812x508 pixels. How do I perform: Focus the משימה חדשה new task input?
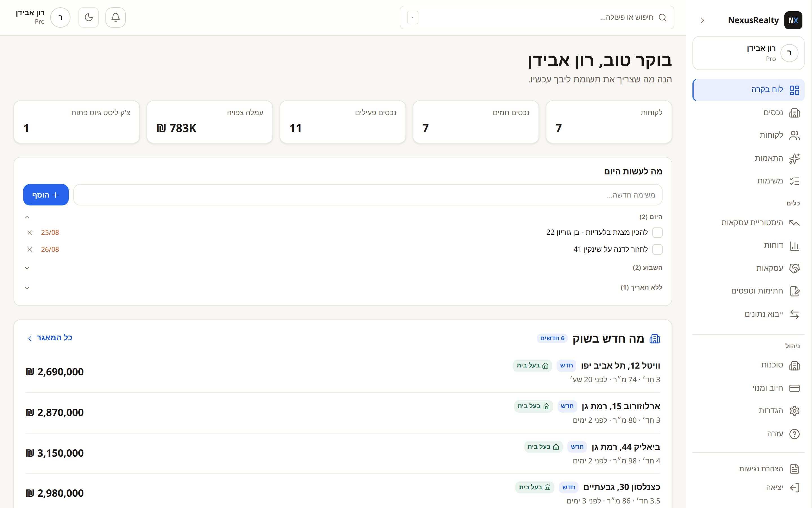(368, 195)
